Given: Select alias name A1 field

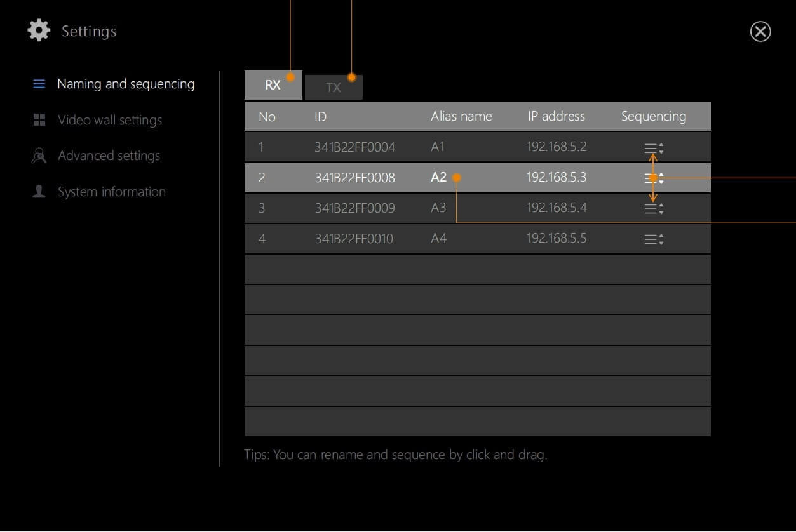Looking at the screenshot, I should 438,147.
